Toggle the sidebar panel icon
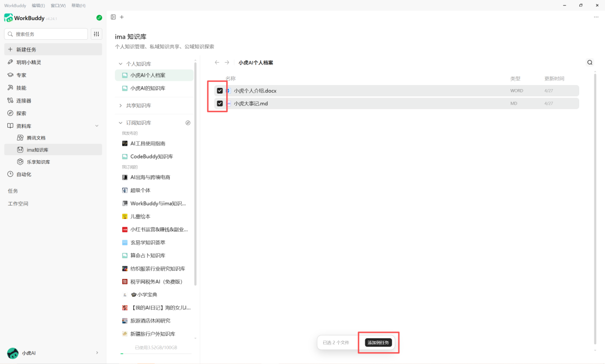 (x=113, y=17)
